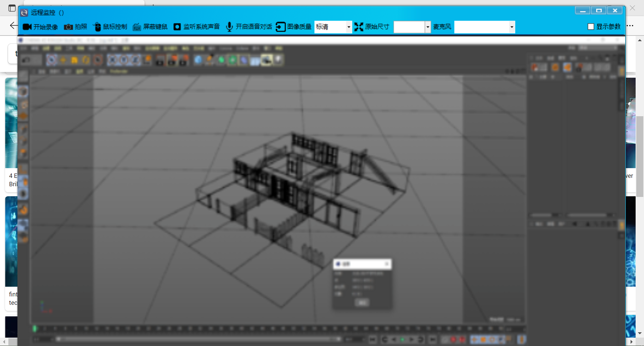Take a snapshot with the 拍照 camera icon
Screen dimensions: 644x346
pyautogui.click(x=68, y=27)
